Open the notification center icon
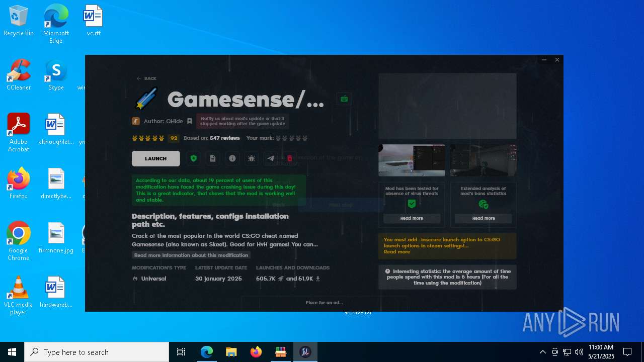644x362 pixels. tap(627, 352)
